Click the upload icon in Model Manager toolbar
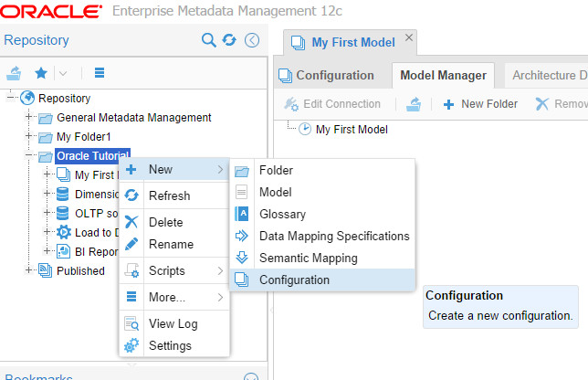This screenshot has height=380, width=588. [x=414, y=104]
